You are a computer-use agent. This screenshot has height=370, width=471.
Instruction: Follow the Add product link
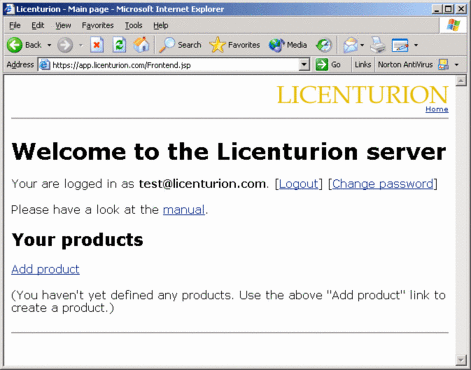tap(45, 269)
